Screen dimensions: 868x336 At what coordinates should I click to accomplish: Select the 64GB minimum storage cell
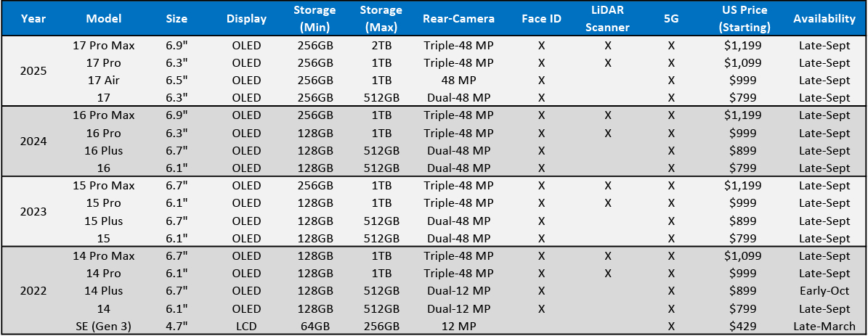point(315,327)
